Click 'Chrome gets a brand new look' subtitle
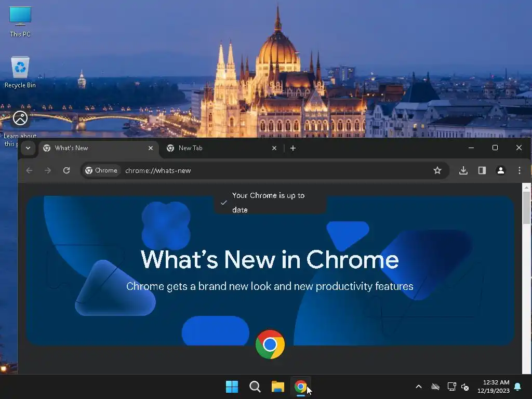532x399 pixels. [x=270, y=286]
